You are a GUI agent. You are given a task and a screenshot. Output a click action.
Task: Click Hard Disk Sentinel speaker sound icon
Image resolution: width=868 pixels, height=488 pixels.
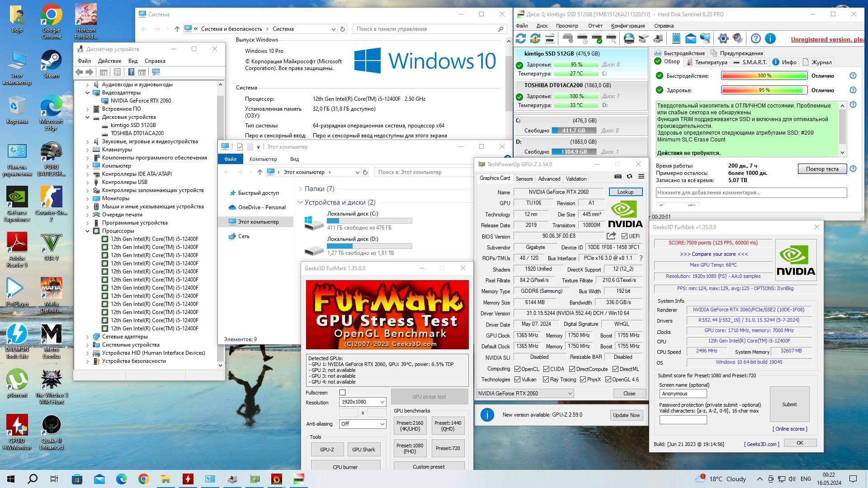pyautogui.click(x=737, y=38)
